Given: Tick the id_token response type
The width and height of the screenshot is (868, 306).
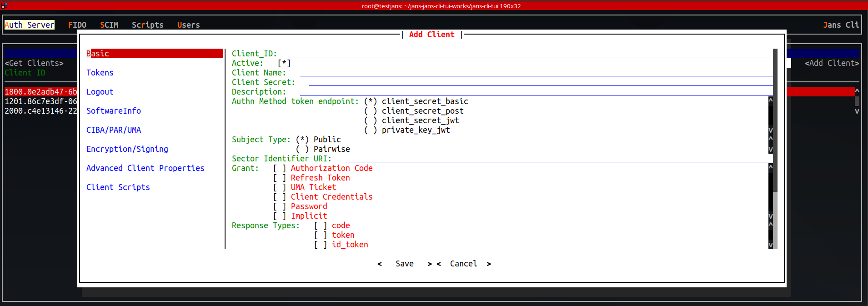Looking at the screenshot, I should tap(321, 245).
